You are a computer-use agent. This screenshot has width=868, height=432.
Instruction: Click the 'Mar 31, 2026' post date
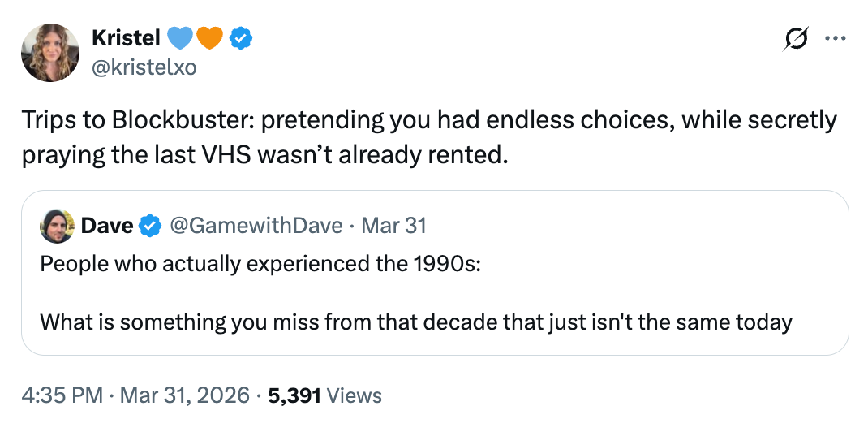(184, 395)
